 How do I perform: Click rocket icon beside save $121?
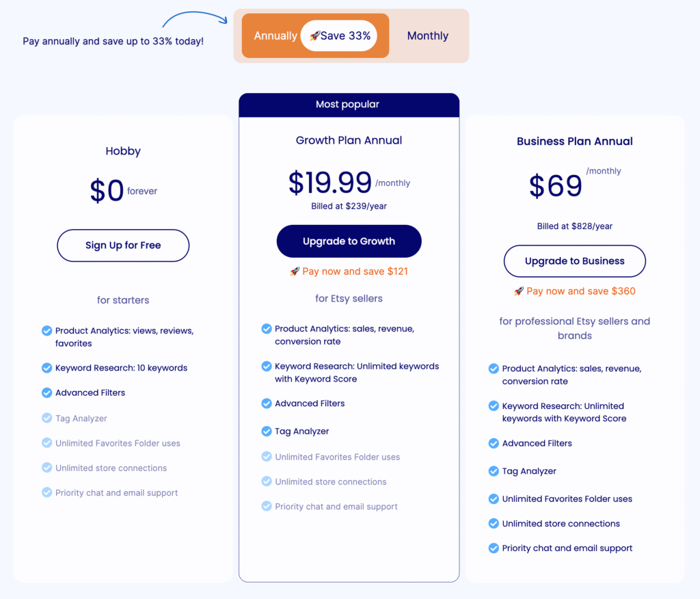pos(295,271)
